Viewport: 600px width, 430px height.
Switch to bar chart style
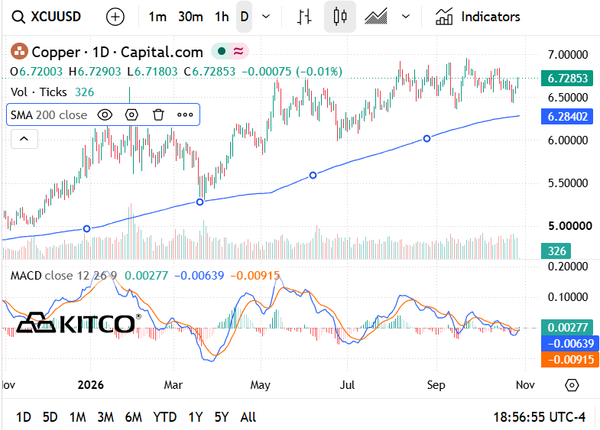tap(305, 17)
